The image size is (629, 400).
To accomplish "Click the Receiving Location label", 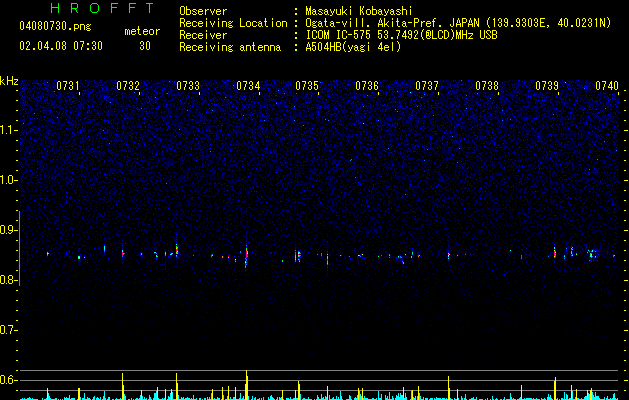I will point(233,23).
